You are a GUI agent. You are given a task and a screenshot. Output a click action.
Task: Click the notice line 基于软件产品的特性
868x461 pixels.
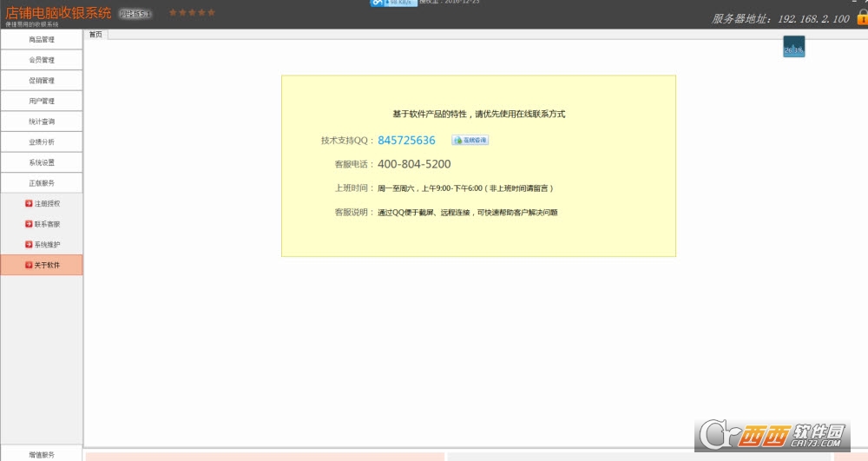click(479, 114)
